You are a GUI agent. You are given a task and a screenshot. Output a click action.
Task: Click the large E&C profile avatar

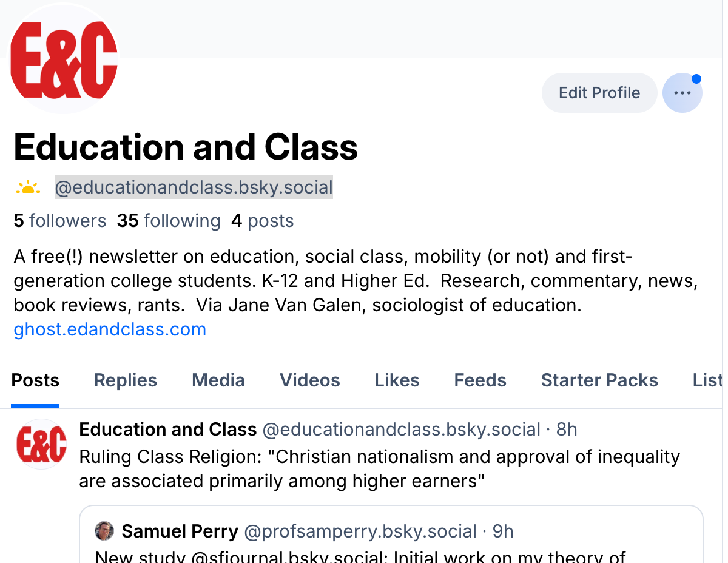(x=64, y=59)
